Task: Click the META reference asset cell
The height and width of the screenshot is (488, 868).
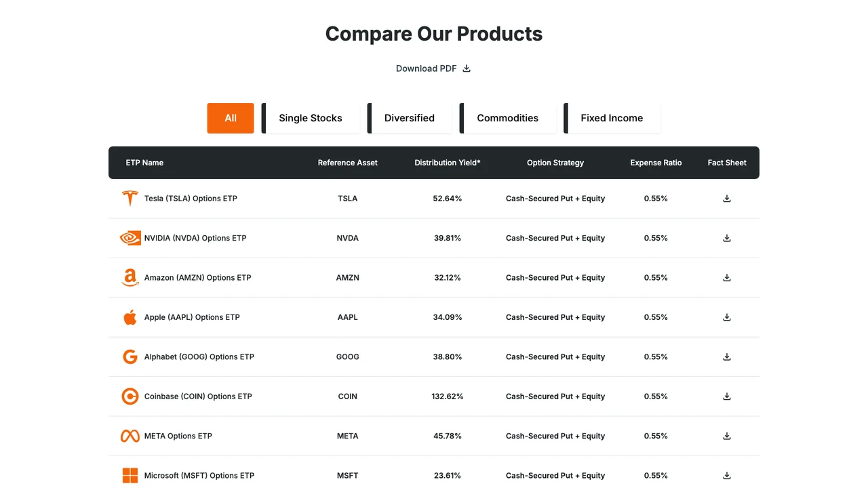Action: tap(348, 436)
